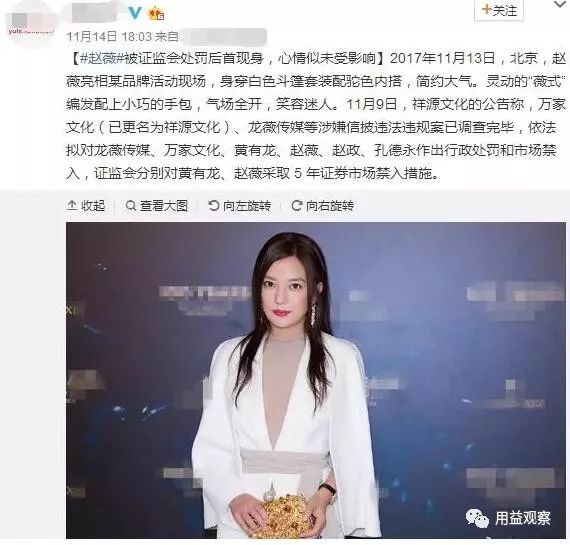Click the blue V verified badge
This screenshot has width=570, height=545.
[135, 13]
